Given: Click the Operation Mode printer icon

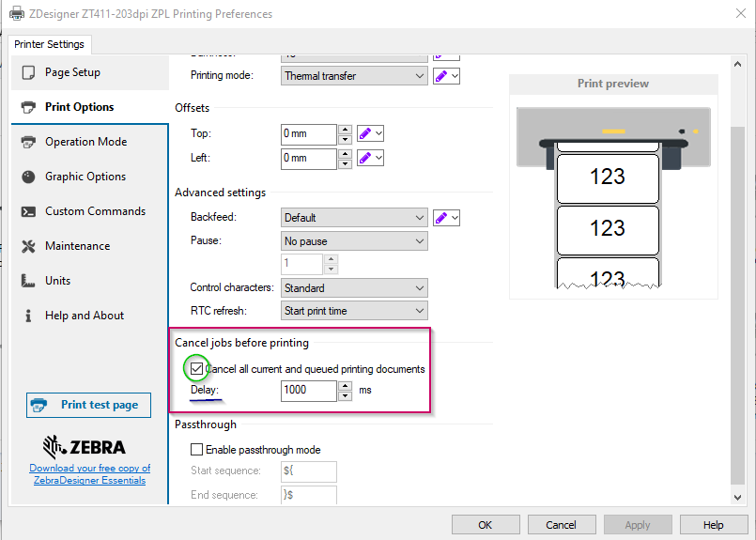Looking at the screenshot, I should tap(28, 142).
